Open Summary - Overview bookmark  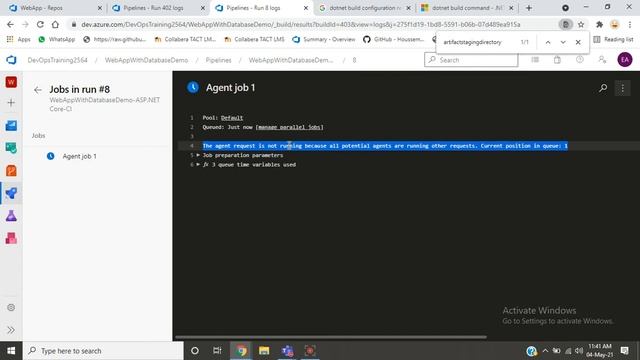pyautogui.click(x=324, y=39)
